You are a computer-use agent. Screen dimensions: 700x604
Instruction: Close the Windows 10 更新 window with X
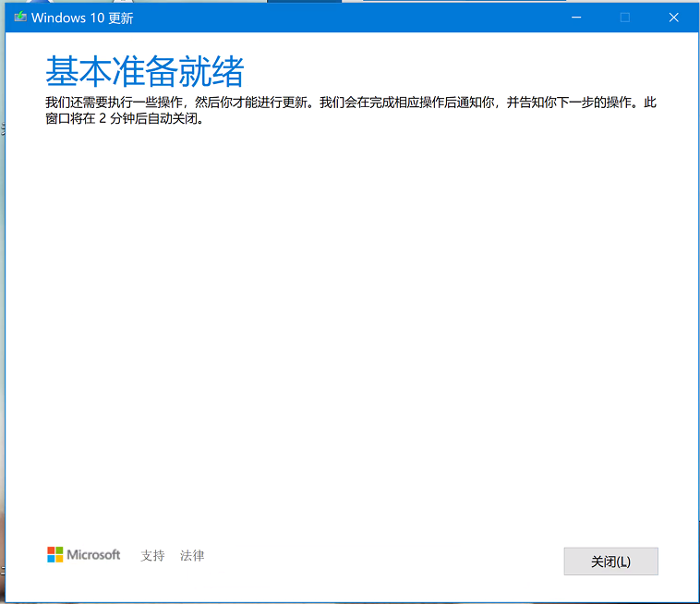673,18
